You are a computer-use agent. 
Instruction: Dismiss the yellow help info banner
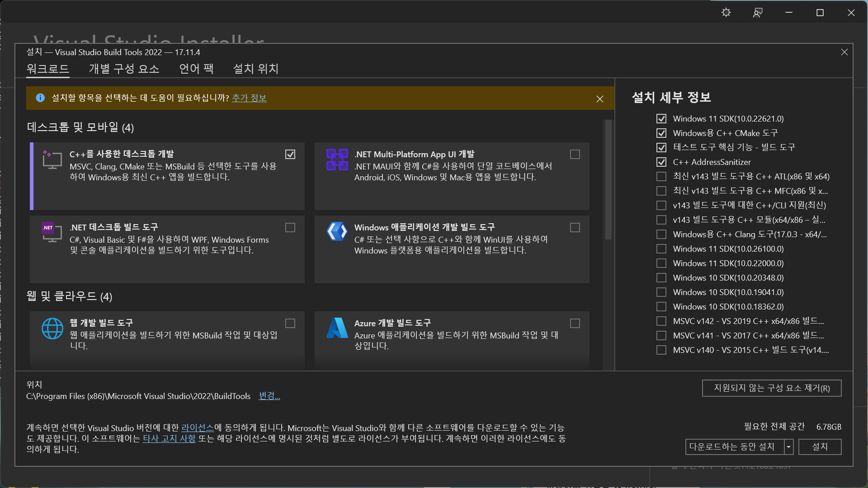600,99
